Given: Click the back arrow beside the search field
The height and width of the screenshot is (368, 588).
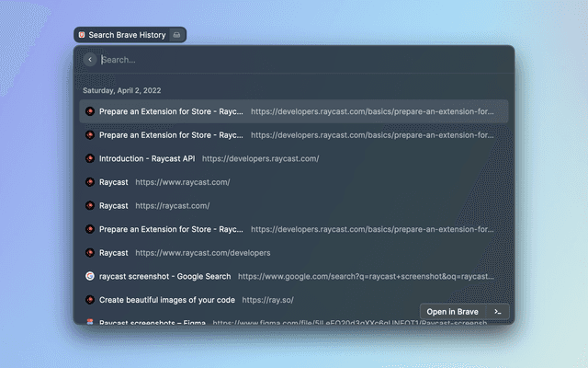Looking at the screenshot, I should 90,60.
